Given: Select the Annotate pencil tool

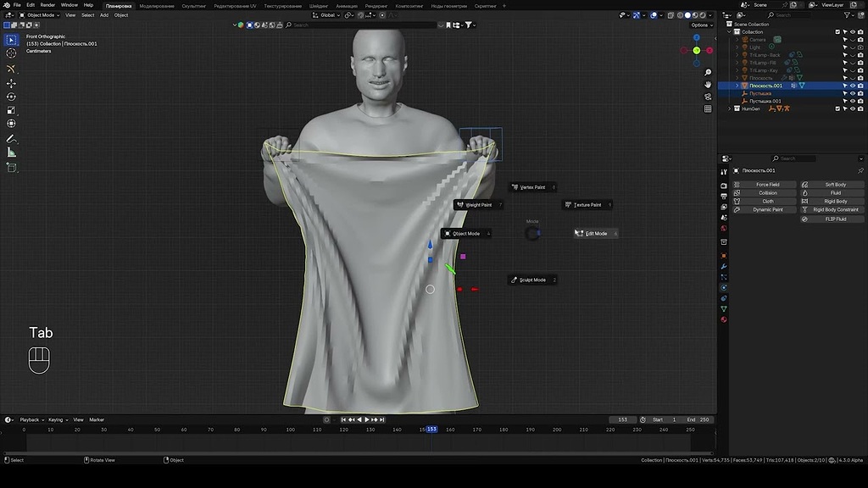Looking at the screenshot, I should [x=11, y=139].
